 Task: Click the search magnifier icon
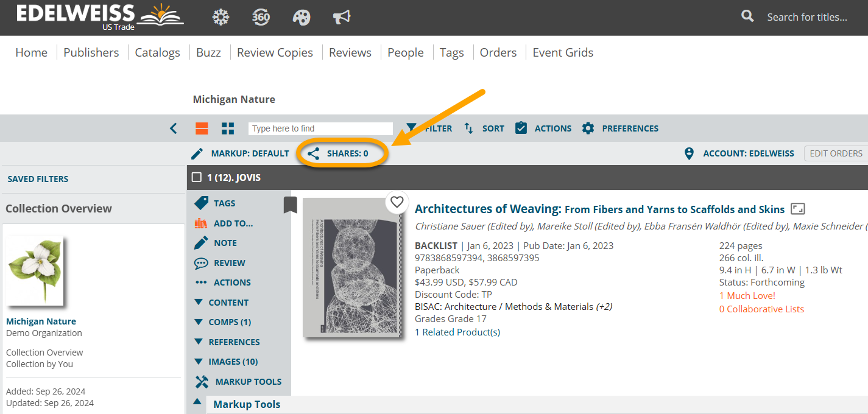pyautogui.click(x=747, y=16)
